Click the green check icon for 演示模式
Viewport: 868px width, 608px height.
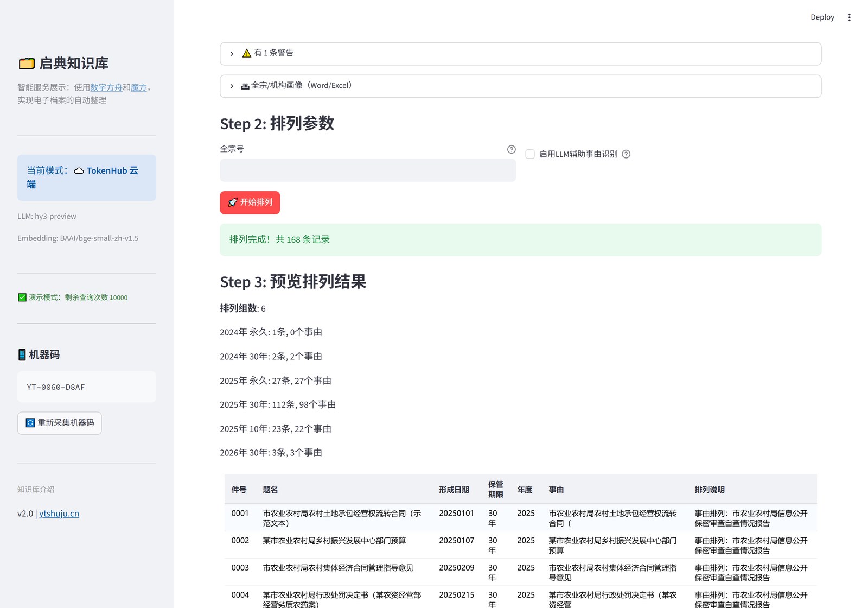[22, 297]
